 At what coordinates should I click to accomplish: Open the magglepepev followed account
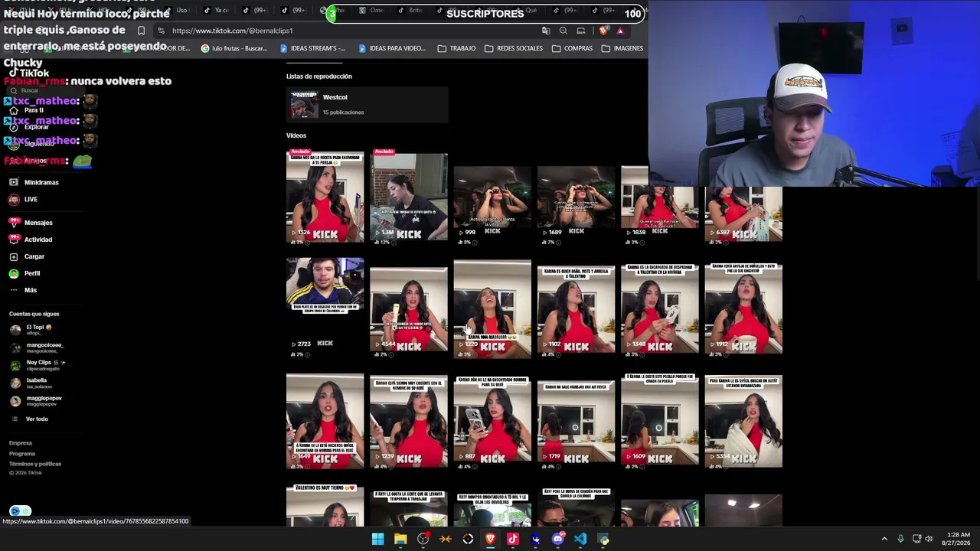[37, 400]
